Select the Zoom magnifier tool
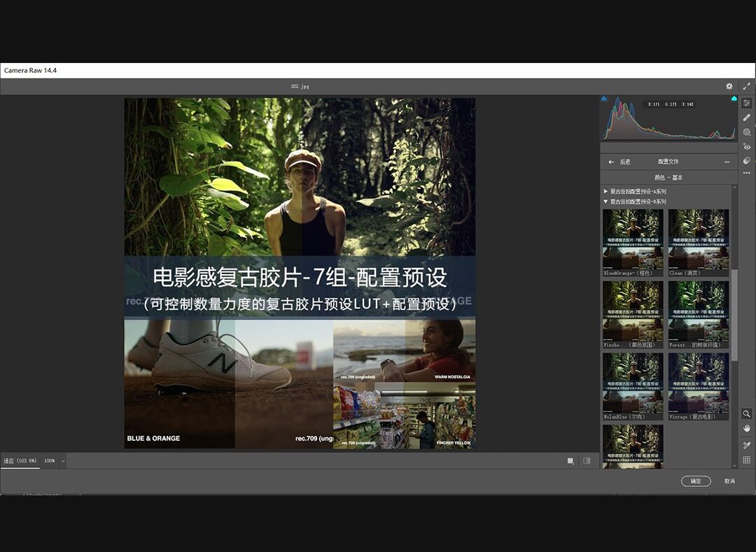Image resolution: width=756 pixels, height=552 pixels. click(746, 413)
